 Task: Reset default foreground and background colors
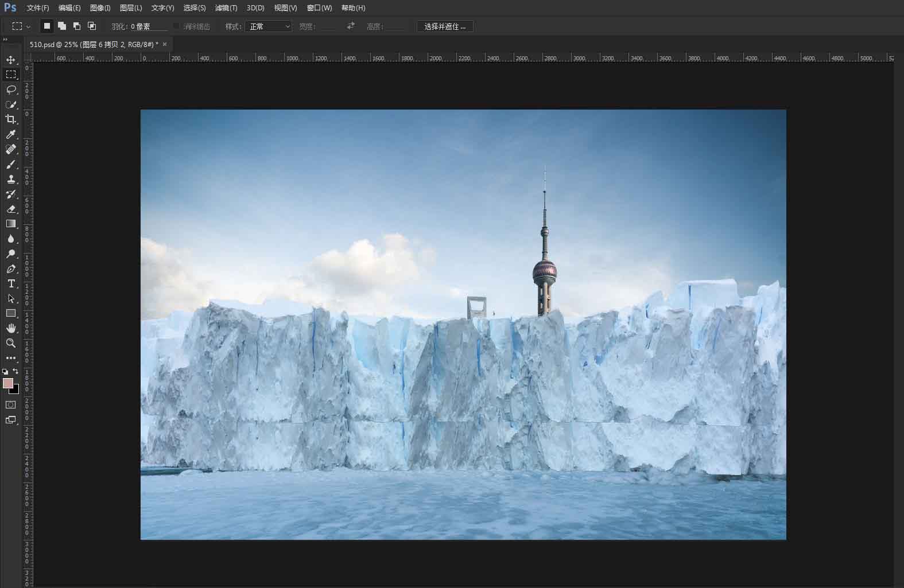pyautogui.click(x=6, y=372)
